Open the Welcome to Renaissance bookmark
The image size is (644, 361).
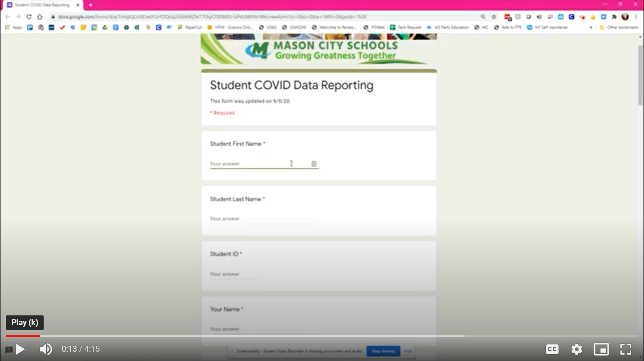pos(334,27)
